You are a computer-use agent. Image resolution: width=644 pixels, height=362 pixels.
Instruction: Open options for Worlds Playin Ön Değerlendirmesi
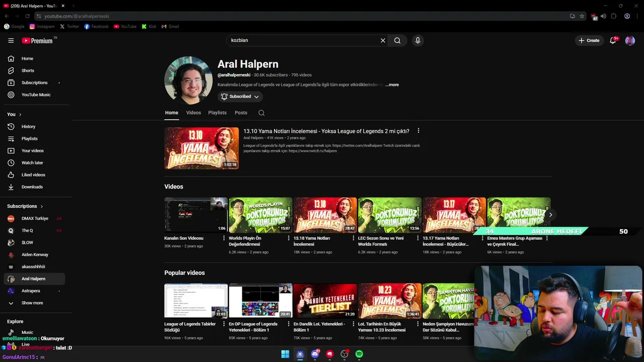pyautogui.click(x=289, y=238)
